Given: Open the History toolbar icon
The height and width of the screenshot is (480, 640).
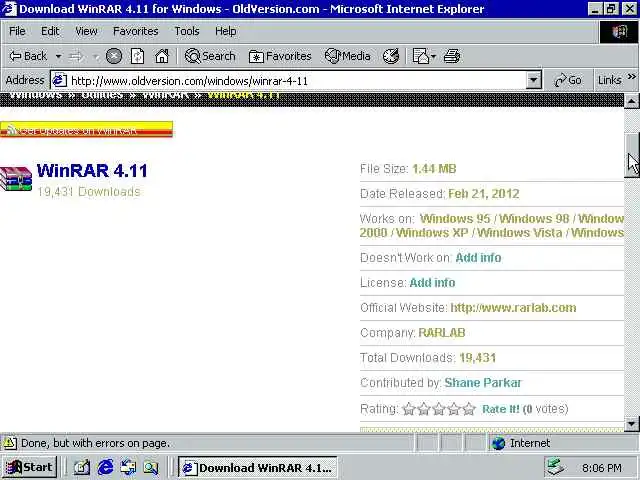Looking at the screenshot, I should pyautogui.click(x=391, y=56).
